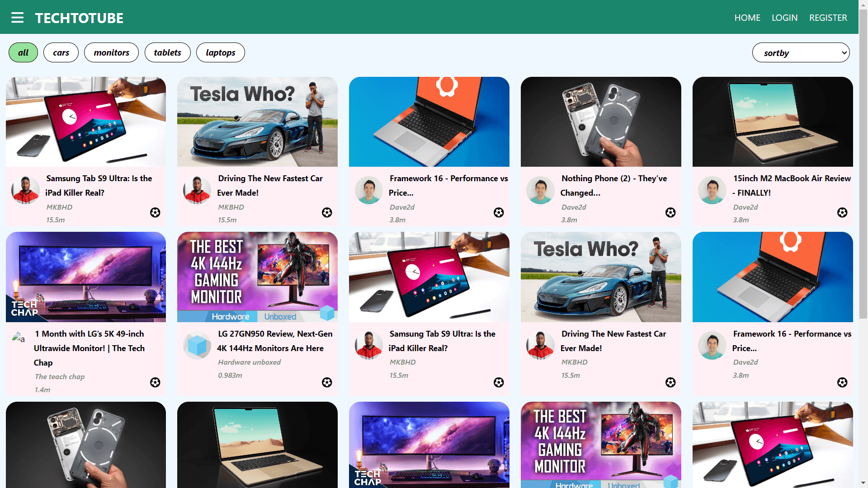The image size is (868, 488).
Task: Click the soccer ball icon on first-row Driving Fastest Car card
Action: click(327, 212)
